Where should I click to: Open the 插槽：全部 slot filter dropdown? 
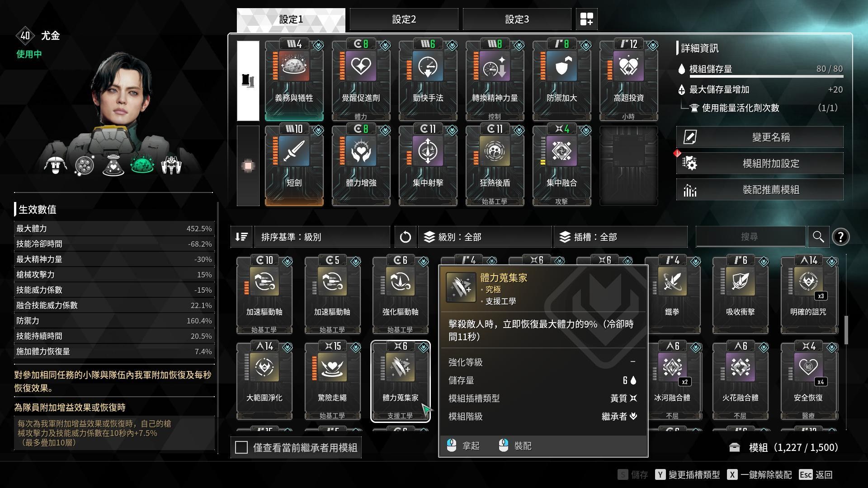coord(620,237)
